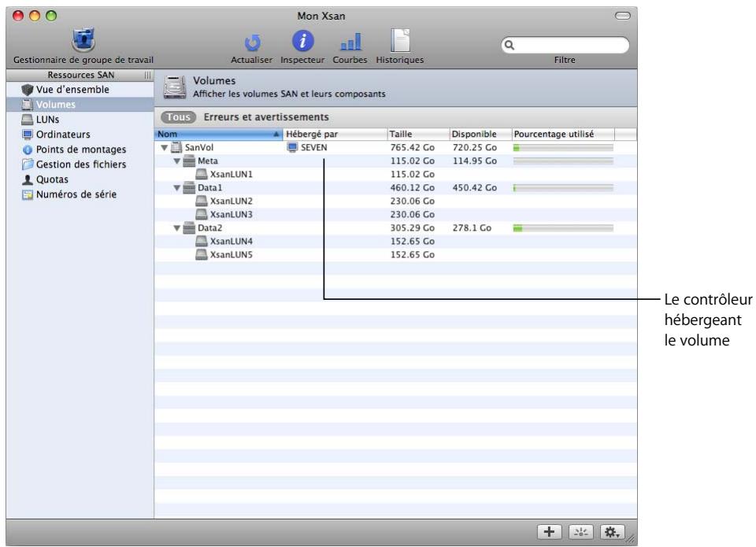Viewport: 756px width, 547px height.
Task: Click the Actualiser refresh icon
Action: [252, 43]
